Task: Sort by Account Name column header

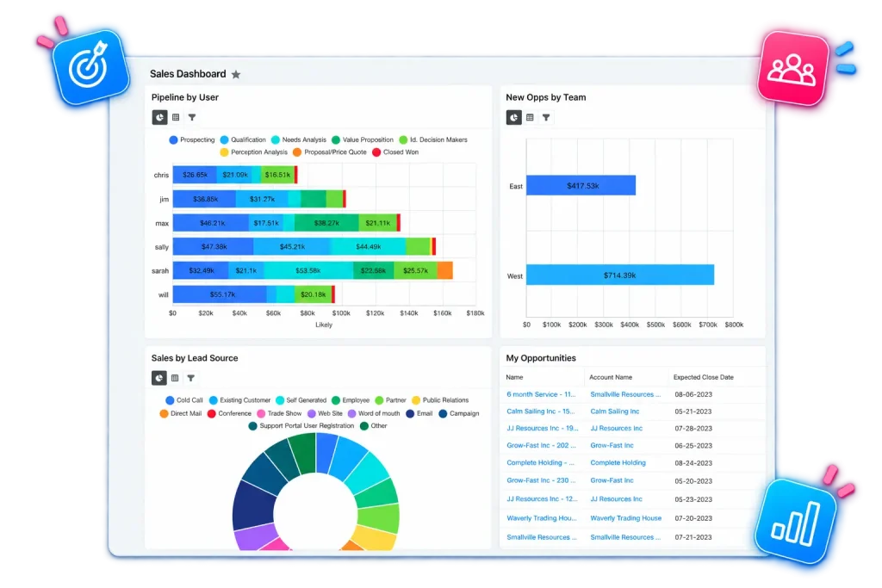Action: pyautogui.click(x=611, y=377)
